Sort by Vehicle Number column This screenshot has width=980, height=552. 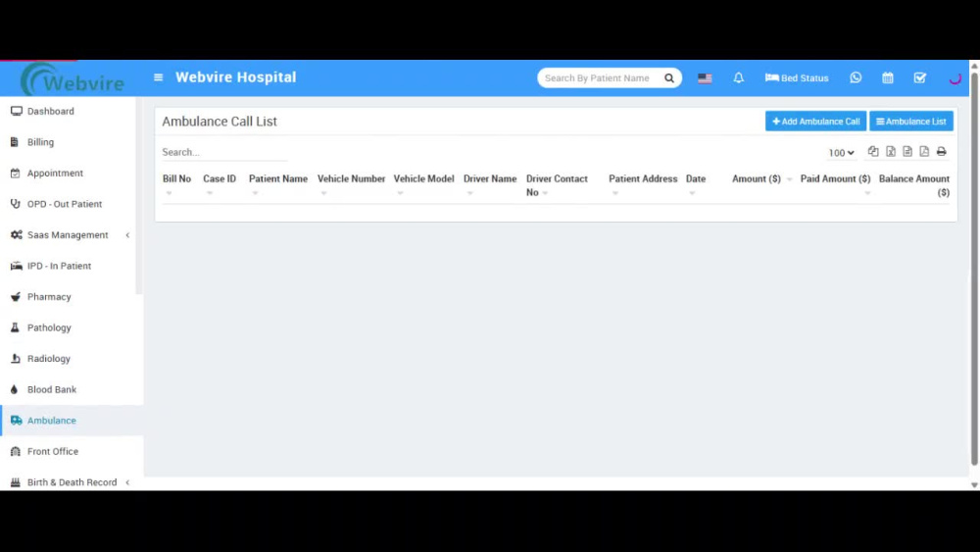(x=351, y=178)
